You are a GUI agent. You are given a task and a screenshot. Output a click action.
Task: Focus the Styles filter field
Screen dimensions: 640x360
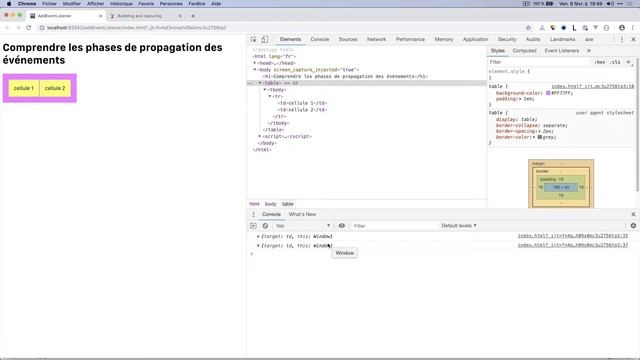[539, 62]
